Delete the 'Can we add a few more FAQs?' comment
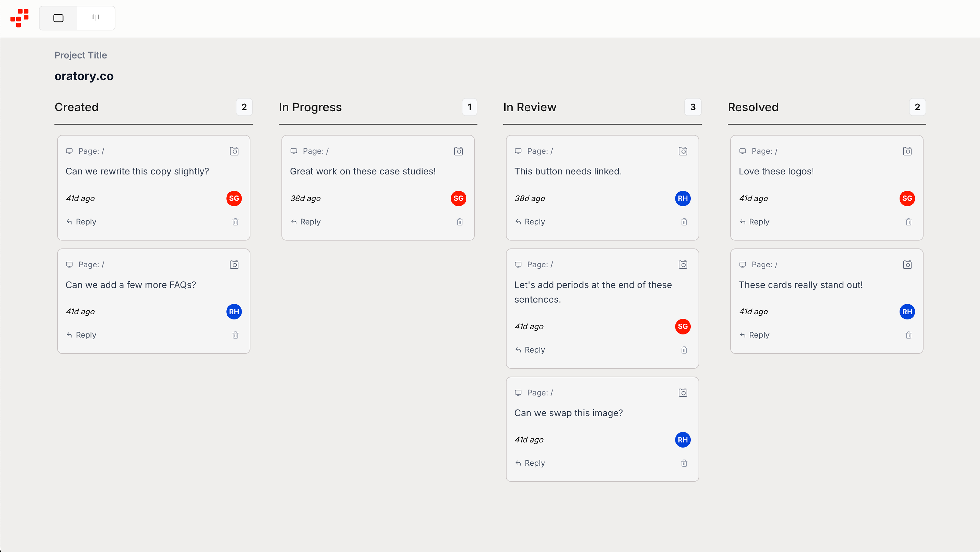Viewport: 980px width, 552px height. [235, 335]
